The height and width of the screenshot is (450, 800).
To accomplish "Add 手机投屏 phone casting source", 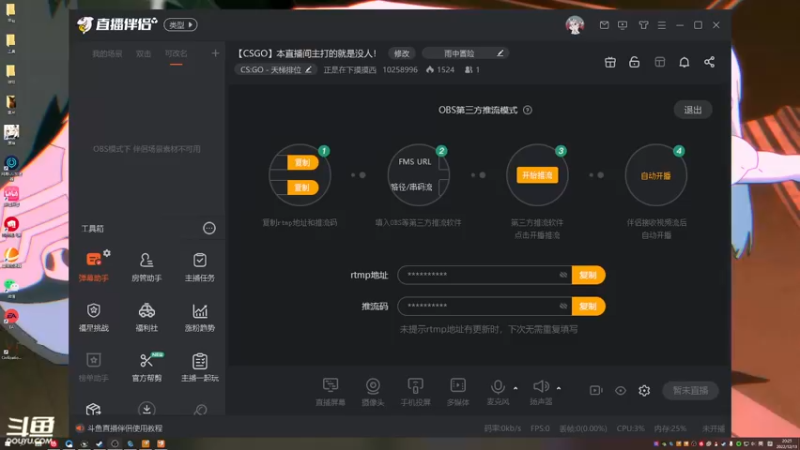I will point(415,391).
